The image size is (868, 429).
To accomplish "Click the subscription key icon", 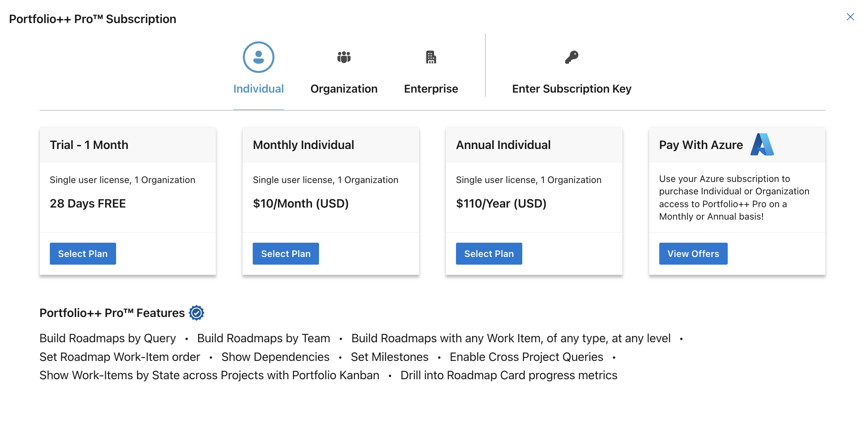I will pos(572,57).
